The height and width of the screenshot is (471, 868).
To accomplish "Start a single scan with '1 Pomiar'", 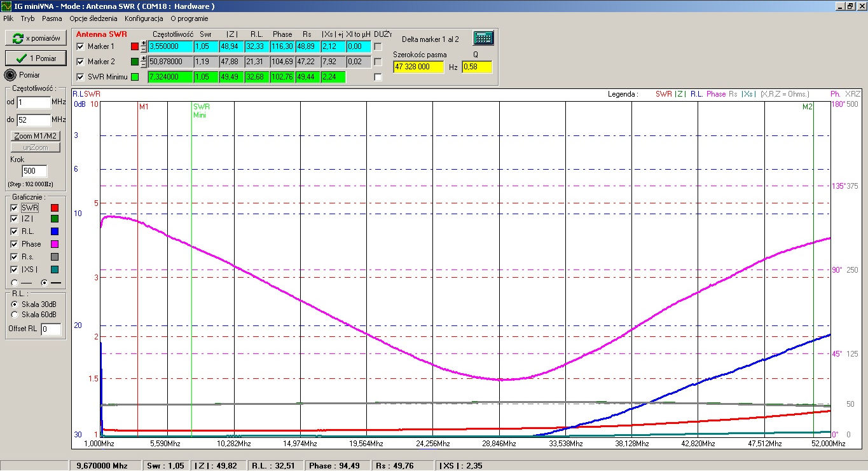I will 36,58.
